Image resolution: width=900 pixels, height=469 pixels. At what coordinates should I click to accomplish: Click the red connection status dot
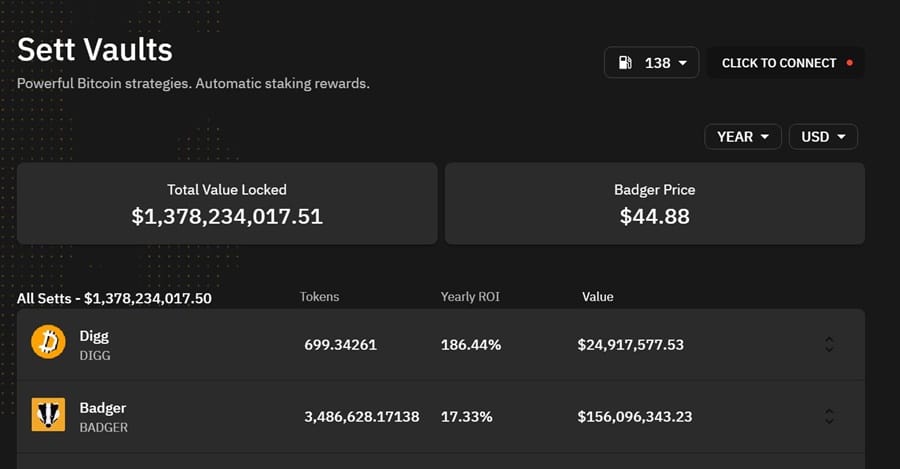click(850, 63)
